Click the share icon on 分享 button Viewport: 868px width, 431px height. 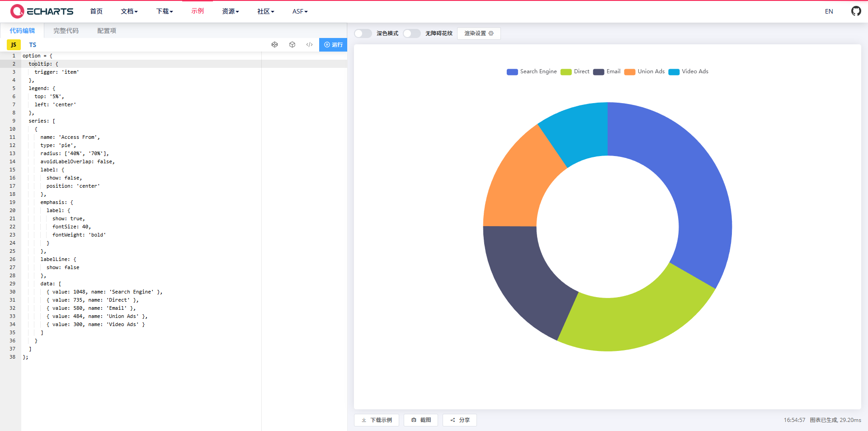pos(453,420)
